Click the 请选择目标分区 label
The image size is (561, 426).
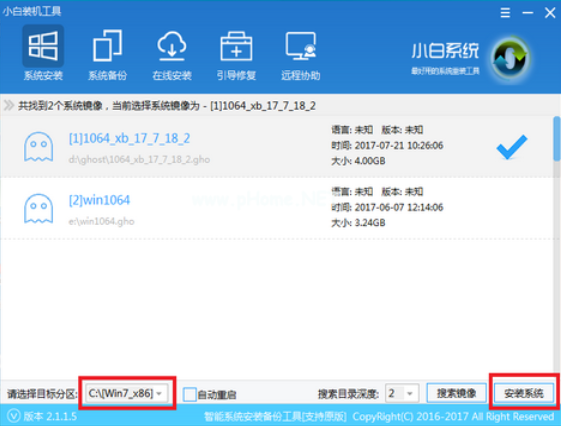(42, 394)
